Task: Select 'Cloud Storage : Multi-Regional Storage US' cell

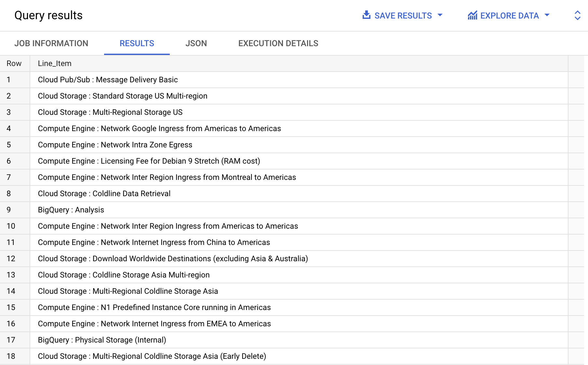Action: [299, 112]
